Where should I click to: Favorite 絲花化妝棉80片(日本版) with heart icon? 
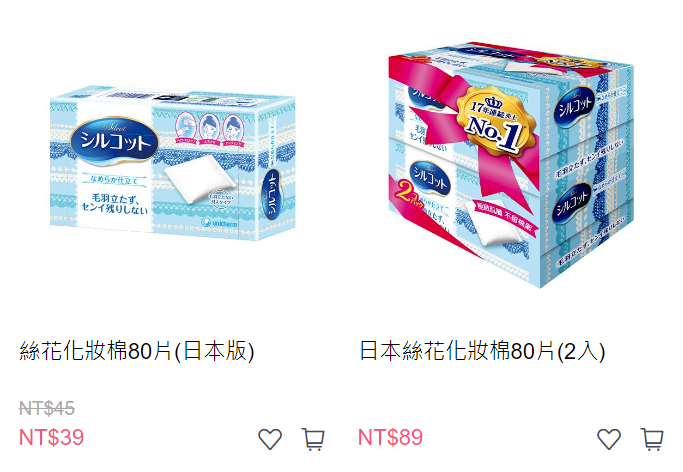[x=270, y=438]
